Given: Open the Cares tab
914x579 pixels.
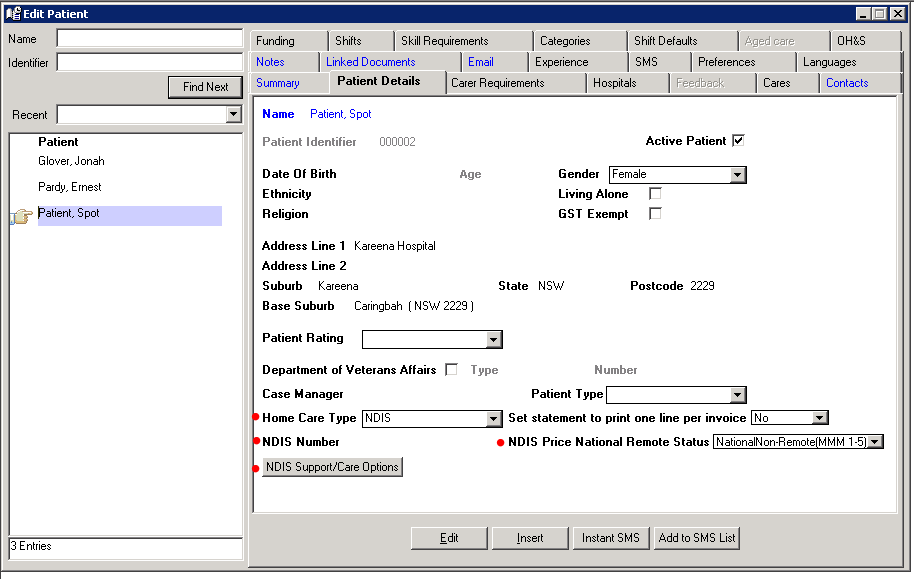Looking at the screenshot, I should [788, 83].
